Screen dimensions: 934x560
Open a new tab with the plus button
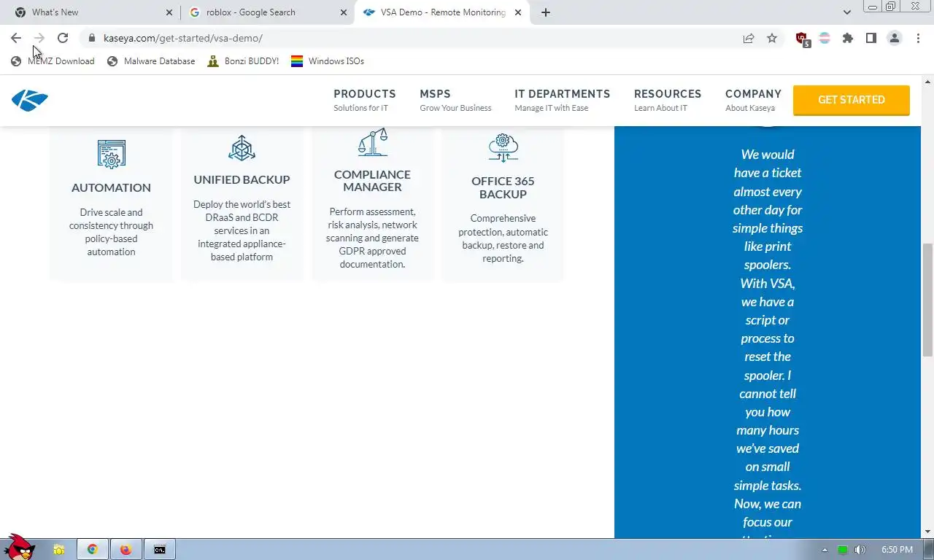point(546,12)
